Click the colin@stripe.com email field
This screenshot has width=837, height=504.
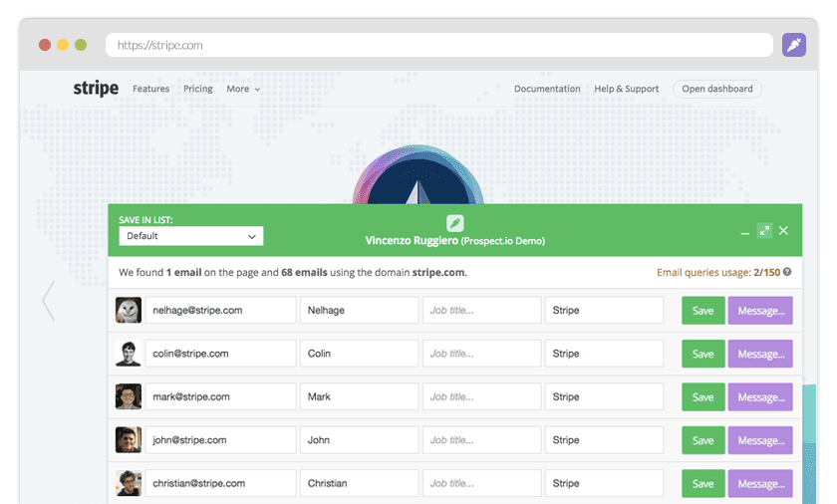pos(220,354)
